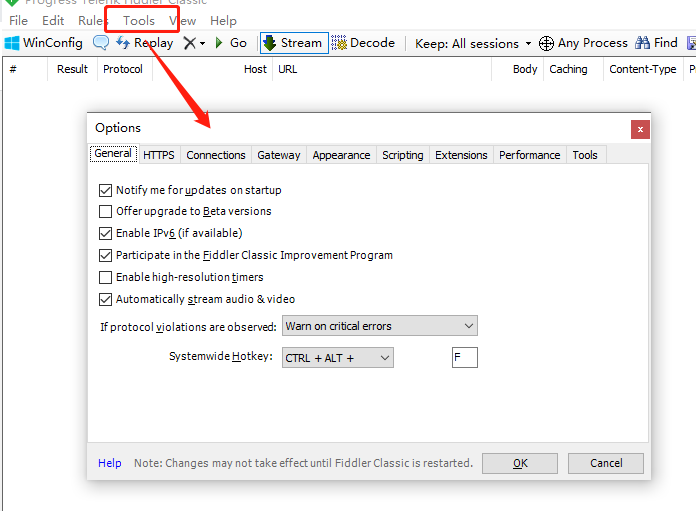696x511 pixels.
Task: Toggle the Stream toolbar button
Action: click(294, 43)
